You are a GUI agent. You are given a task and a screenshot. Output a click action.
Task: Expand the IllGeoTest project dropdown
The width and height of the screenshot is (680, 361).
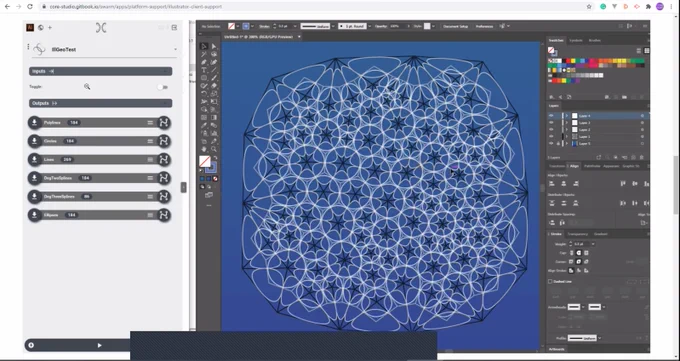click(x=175, y=49)
